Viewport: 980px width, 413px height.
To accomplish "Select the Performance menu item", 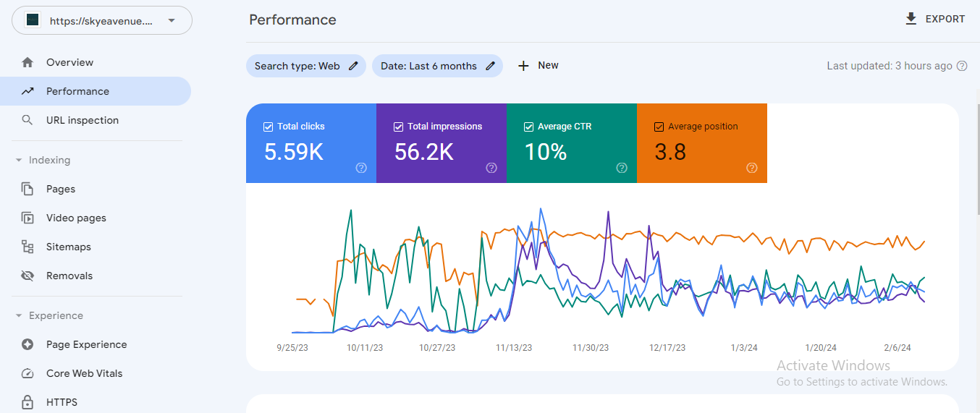I will click(96, 91).
